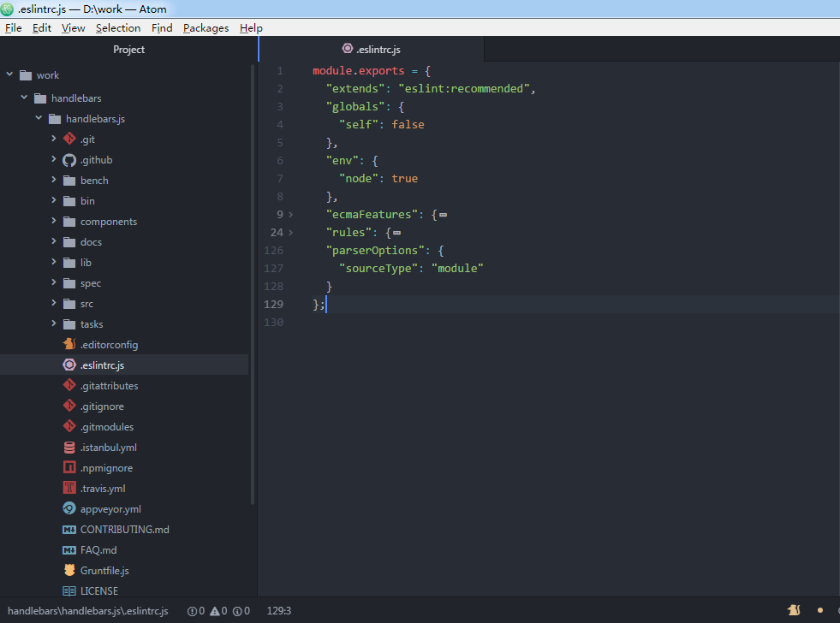Click the "eslint:recommended" string in editor
Image resolution: width=840 pixels, height=623 pixels.
[x=464, y=88]
